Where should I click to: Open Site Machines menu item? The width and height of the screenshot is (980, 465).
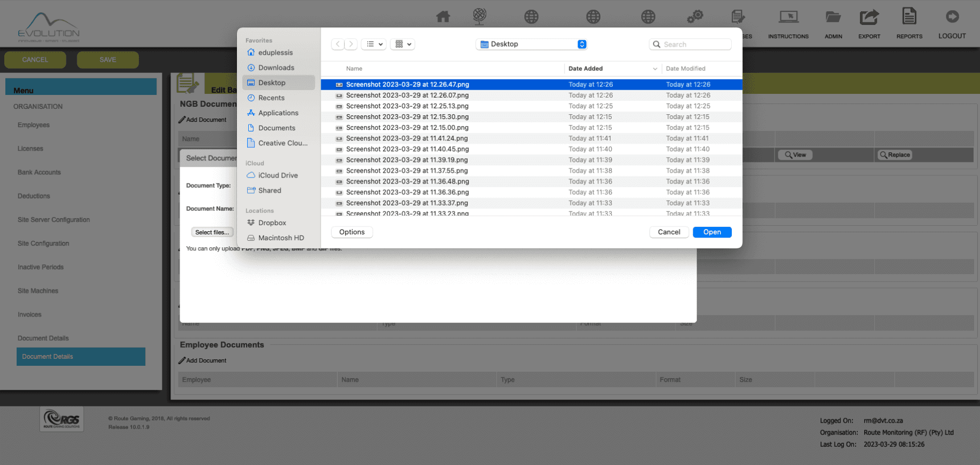[x=38, y=291]
